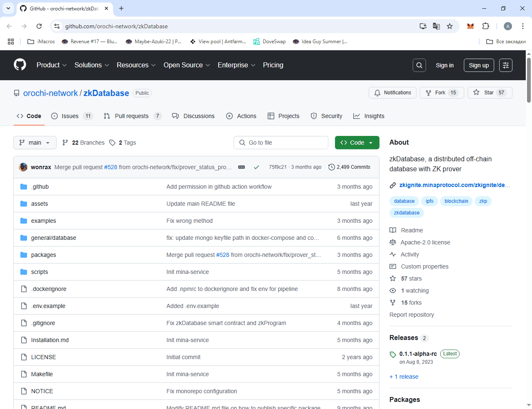Screen dimensions: 532x409
Task: Expand the commit message ellipsis button
Action: point(241,167)
